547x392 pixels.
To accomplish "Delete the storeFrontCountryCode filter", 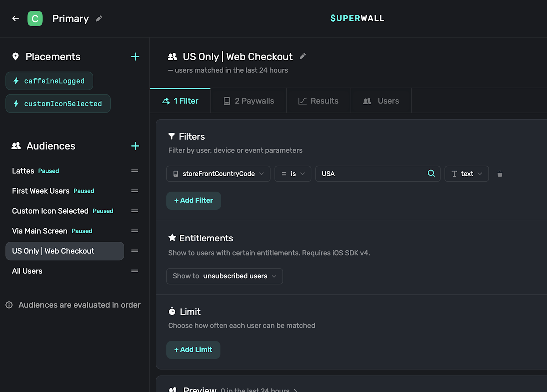I will [500, 174].
